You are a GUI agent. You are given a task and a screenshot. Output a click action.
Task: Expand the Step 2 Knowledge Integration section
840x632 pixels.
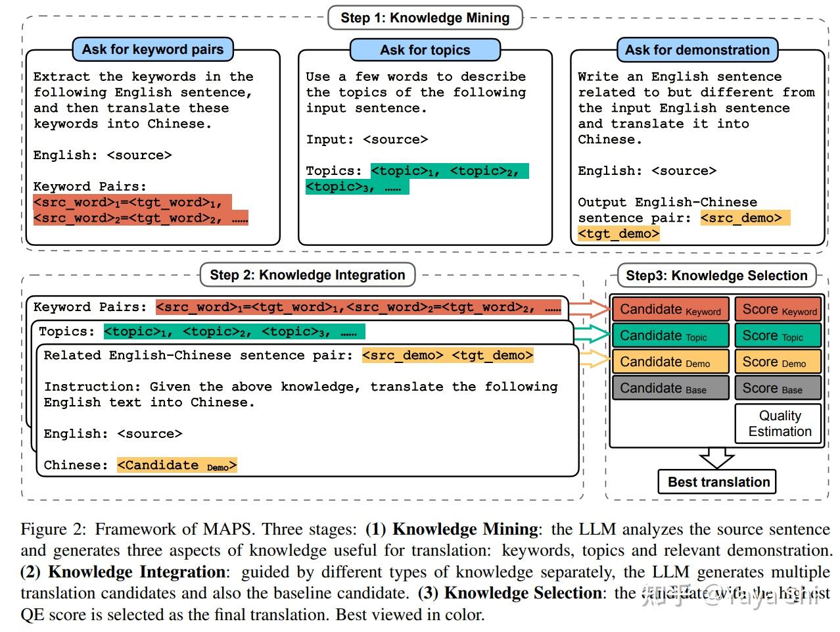[x=306, y=275]
